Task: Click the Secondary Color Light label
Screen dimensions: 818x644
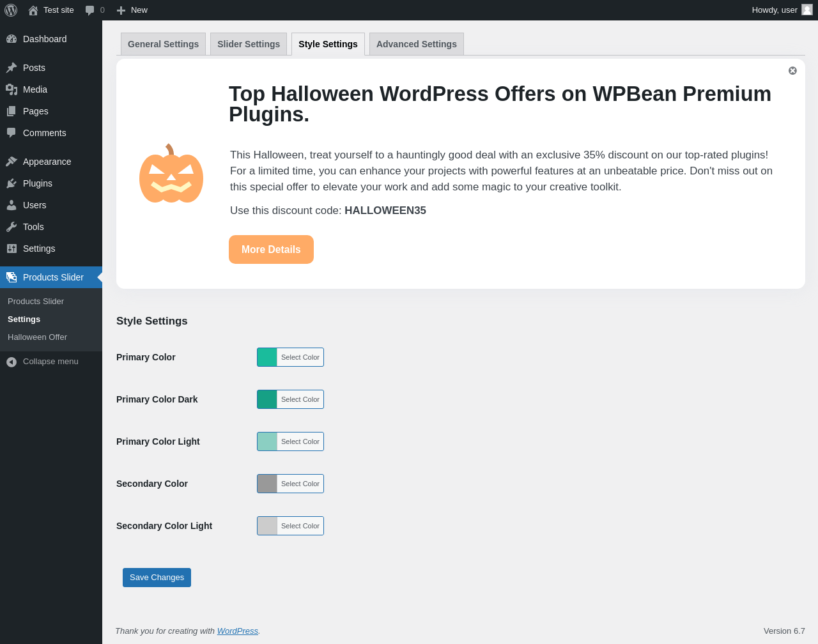Action: pyautogui.click(x=164, y=526)
